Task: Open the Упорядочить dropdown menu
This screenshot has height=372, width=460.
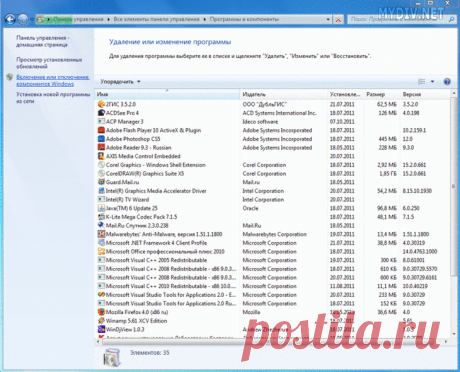Action: 120,82
